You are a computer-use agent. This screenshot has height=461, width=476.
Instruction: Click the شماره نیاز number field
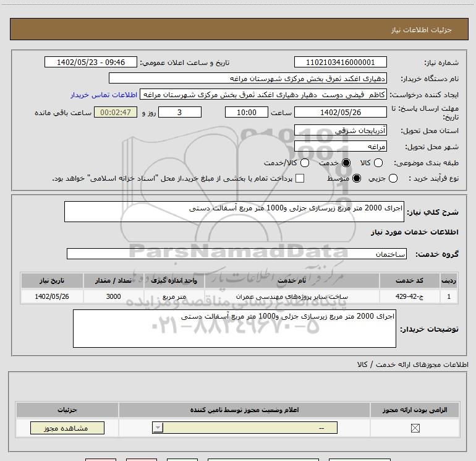click(x=340, y=62)
